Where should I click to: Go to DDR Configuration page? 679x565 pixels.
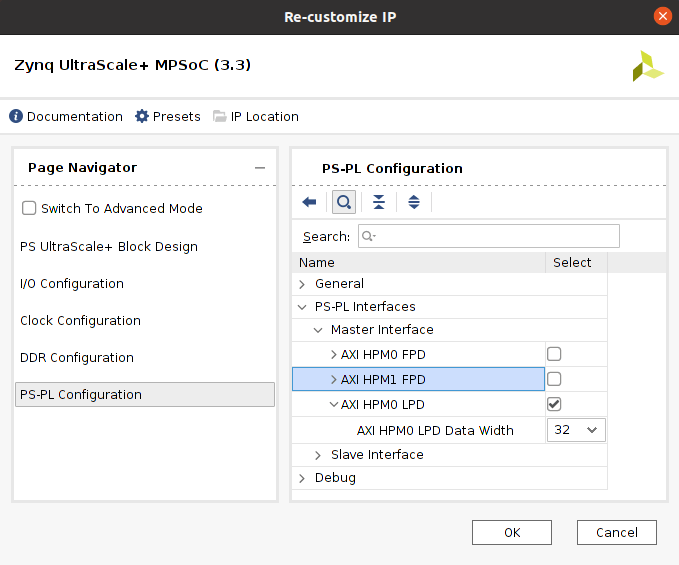click(x=77, y=358)
